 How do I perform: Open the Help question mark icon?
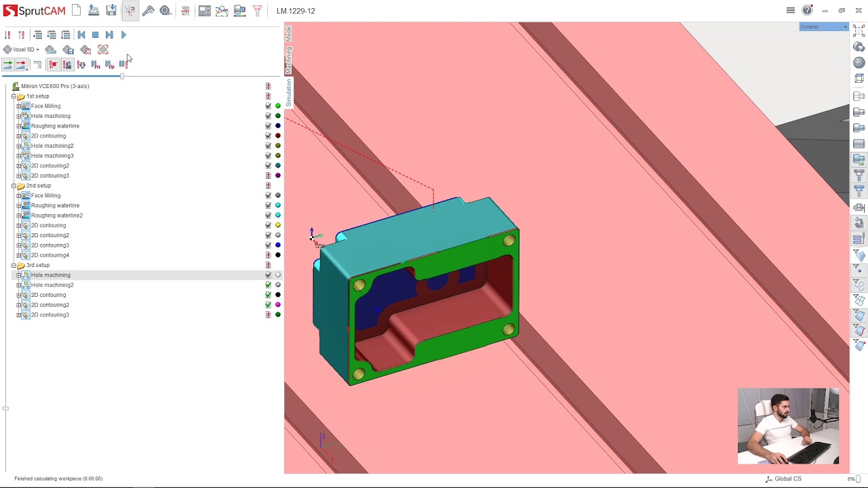[807, 10]
